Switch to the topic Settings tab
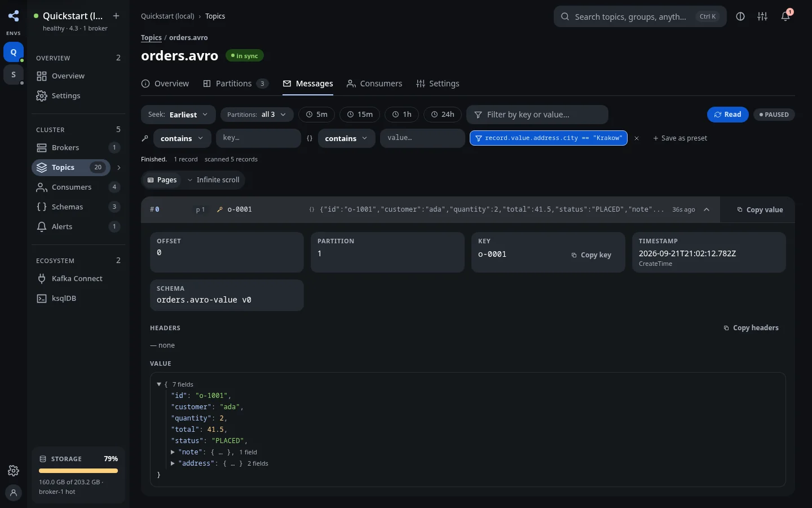 pyautogui.click(x=438, y=84)
